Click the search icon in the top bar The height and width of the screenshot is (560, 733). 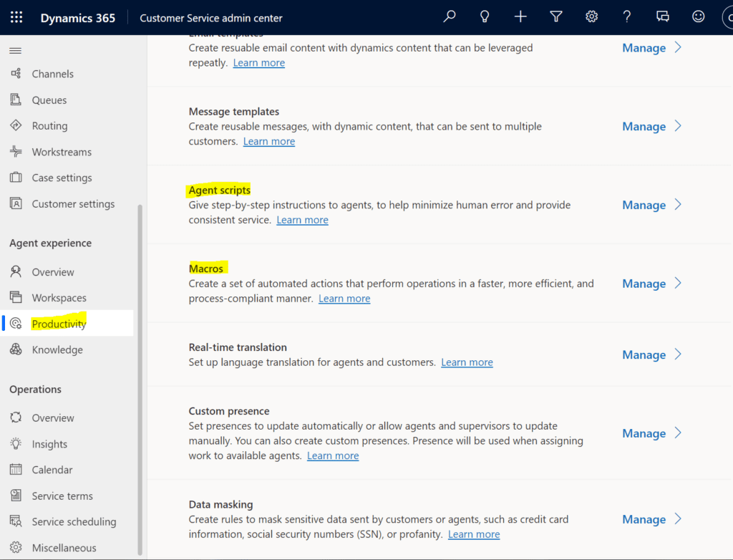pyautogui.click(x=449, y=16)
